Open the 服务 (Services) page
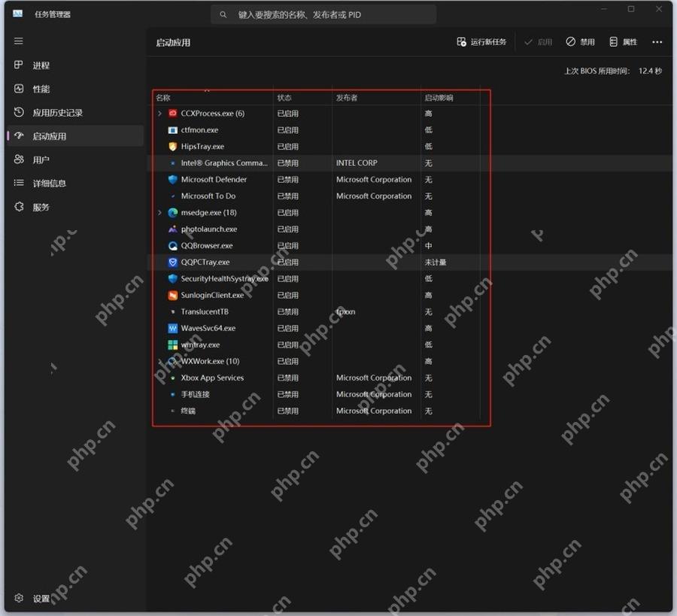 75,207
